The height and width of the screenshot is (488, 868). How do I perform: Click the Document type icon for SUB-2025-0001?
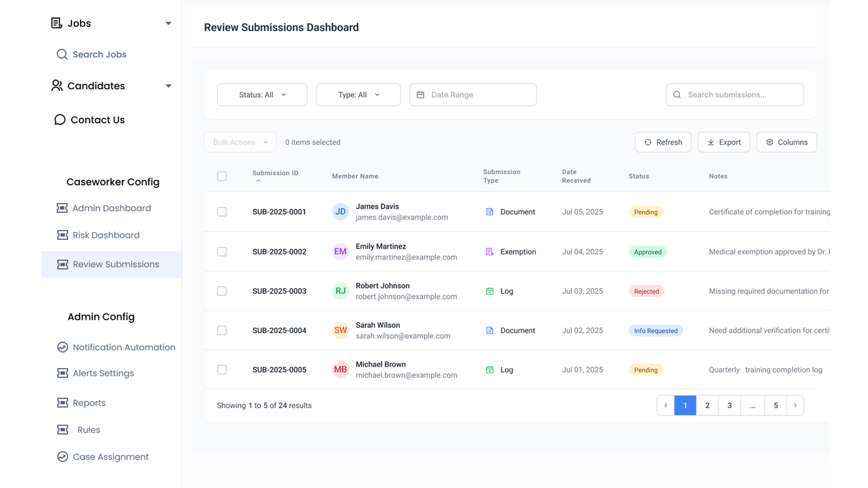(x=490, y=211)
